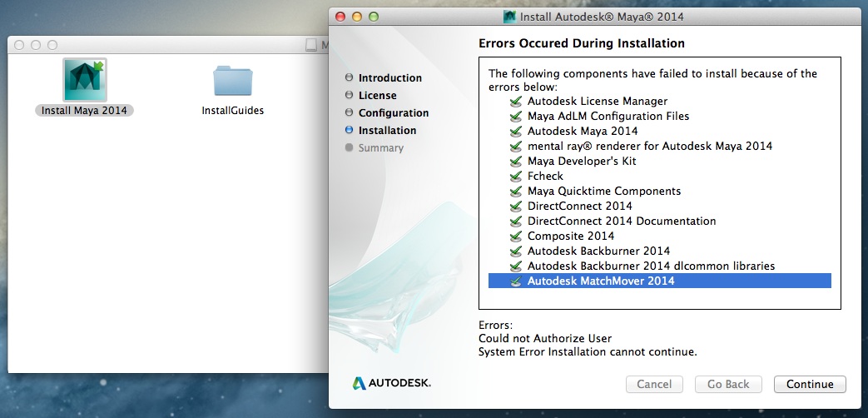Minimize the installer window using yellow button
Image resolution: width=868 pixels, height=418 pixels.
356,17
